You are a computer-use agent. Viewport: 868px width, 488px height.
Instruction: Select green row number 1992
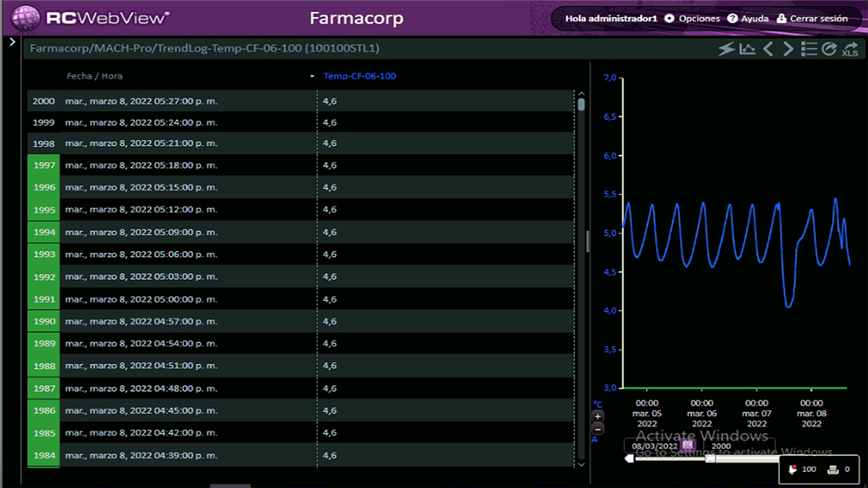tap(44, 277)
